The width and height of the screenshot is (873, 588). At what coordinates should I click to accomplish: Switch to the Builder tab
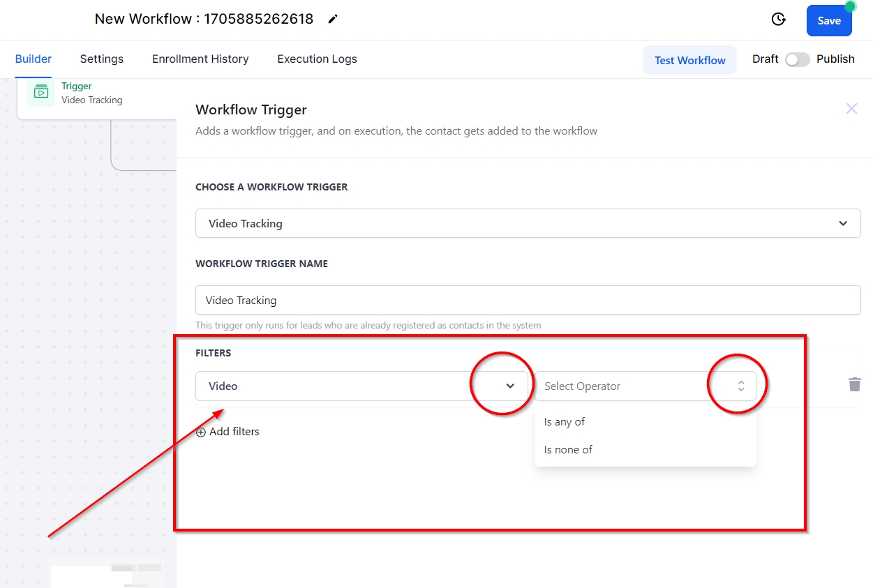33,59
